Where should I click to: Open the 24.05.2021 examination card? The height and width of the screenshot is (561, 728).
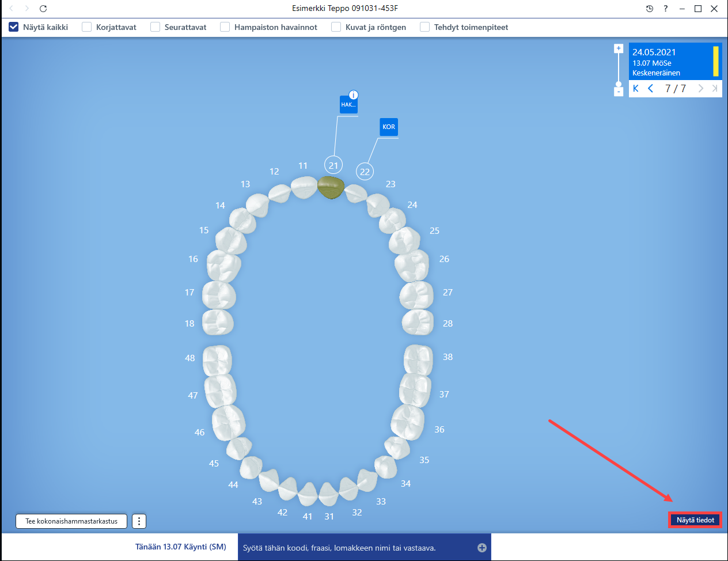coord(675,62)
